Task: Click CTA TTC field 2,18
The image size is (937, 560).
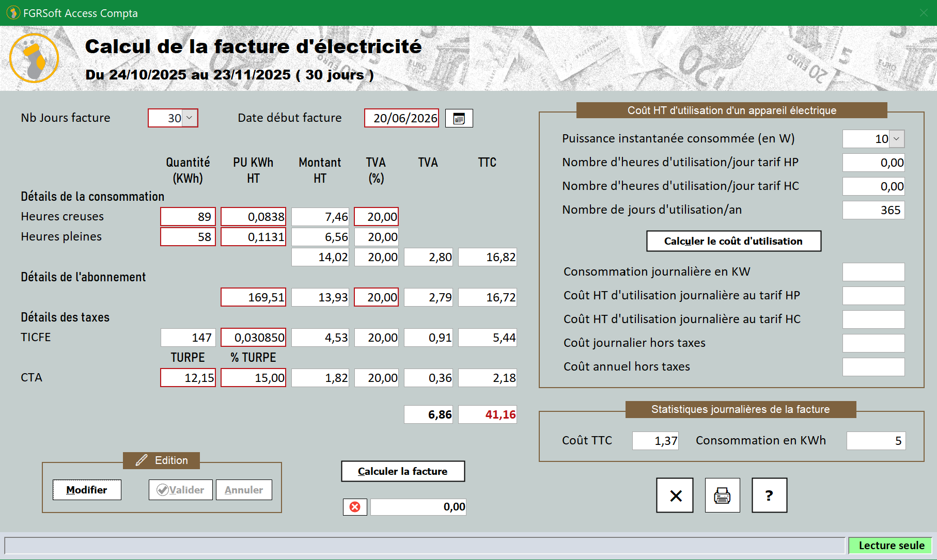Action: point(488,378)
